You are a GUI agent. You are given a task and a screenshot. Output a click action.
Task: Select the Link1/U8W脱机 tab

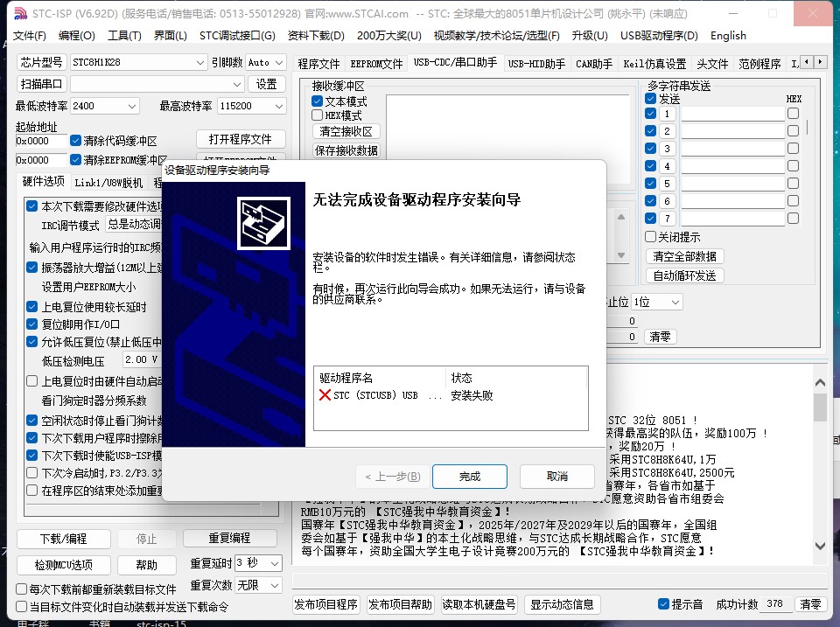[108, 183]
